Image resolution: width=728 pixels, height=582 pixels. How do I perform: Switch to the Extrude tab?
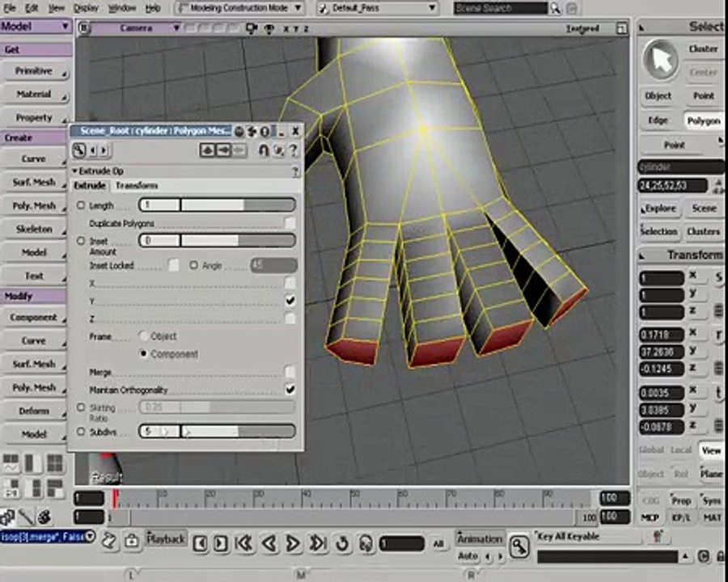pos(90,186)
